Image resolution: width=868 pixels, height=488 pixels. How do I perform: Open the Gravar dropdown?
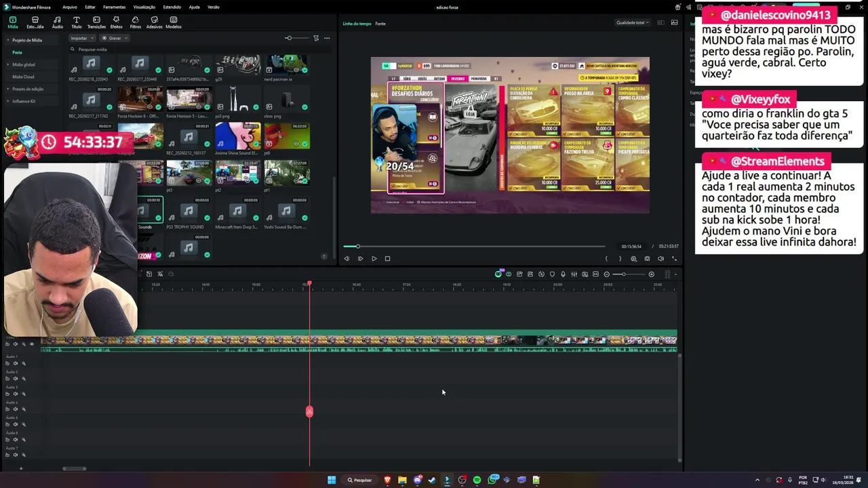(115, 38)
